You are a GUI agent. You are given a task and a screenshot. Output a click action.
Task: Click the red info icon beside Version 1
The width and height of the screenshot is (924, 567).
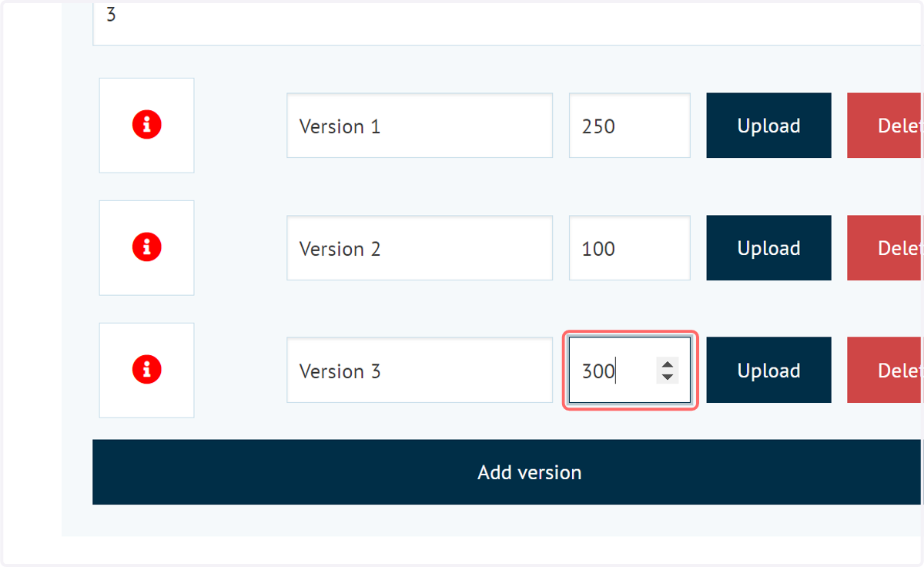[146, 125]
